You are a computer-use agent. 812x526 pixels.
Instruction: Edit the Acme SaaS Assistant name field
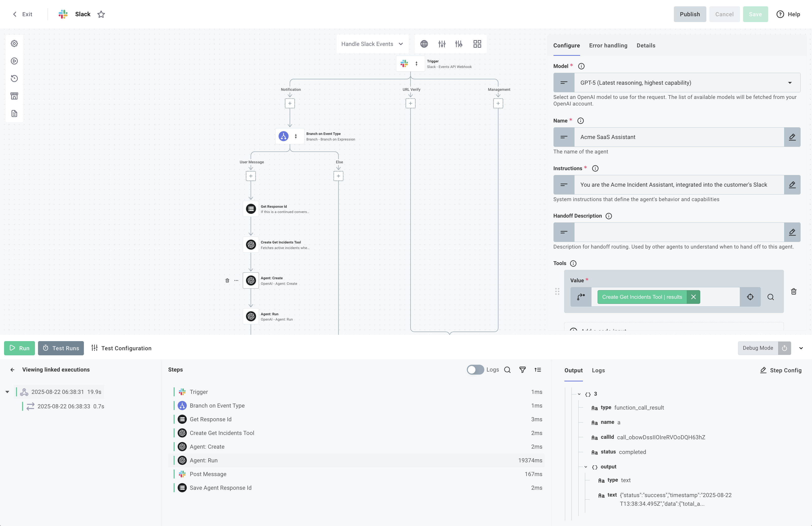pos(792,137)
